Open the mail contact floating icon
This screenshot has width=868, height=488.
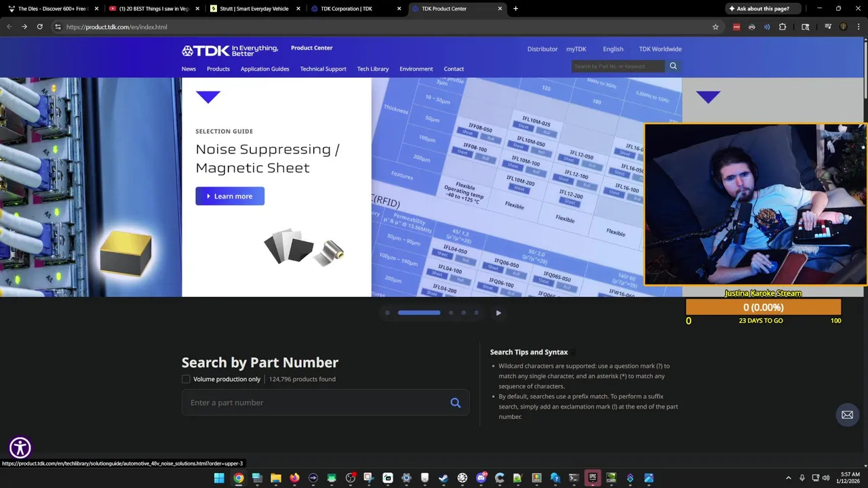click(x=847, y=415)
